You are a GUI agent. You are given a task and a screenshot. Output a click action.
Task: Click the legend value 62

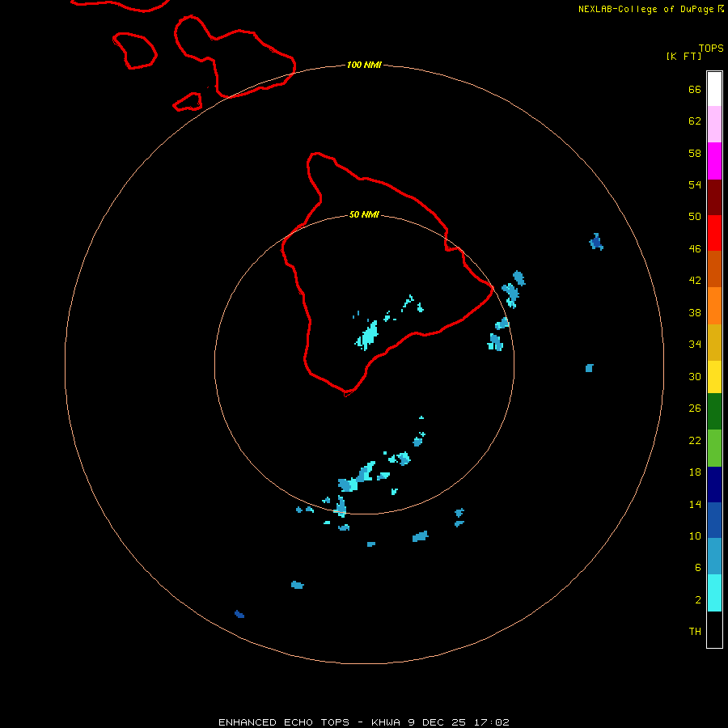pos(695,121)
